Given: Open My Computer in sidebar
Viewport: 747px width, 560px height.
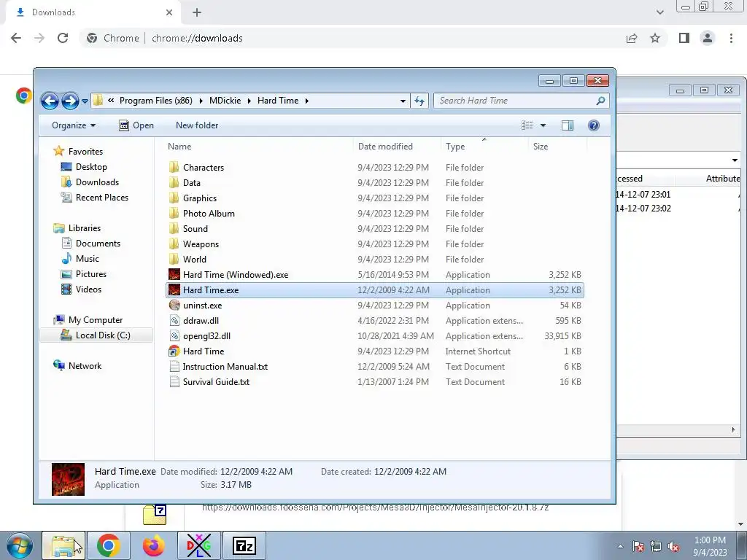Looking at the screenshot, I should (88, 320).
